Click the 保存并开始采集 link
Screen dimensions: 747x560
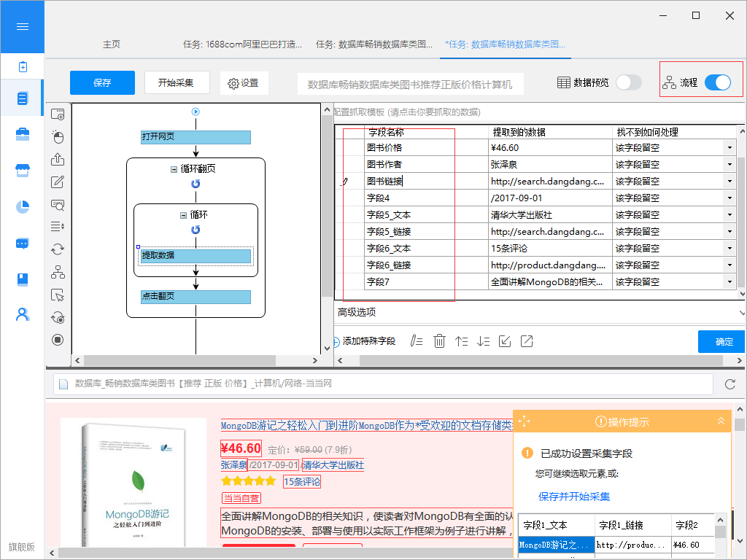click(x=574, y=497)
